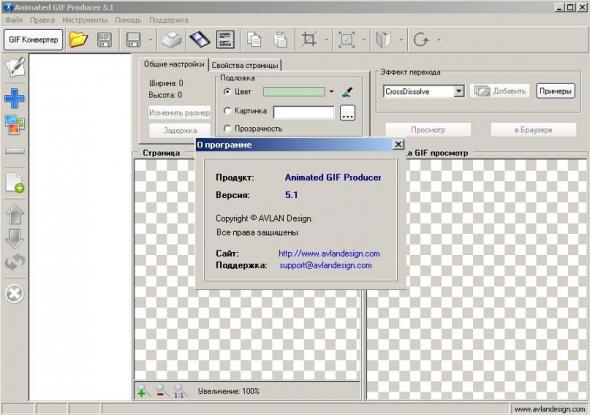Open the color swatch dropdown arrow
The height and width of the screenshot is (415, 590).
coord(331,91)
